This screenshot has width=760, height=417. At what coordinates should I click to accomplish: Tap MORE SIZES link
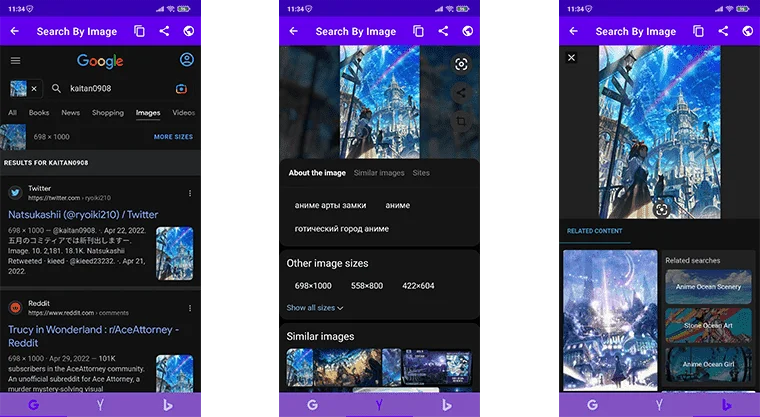[173, 137]
